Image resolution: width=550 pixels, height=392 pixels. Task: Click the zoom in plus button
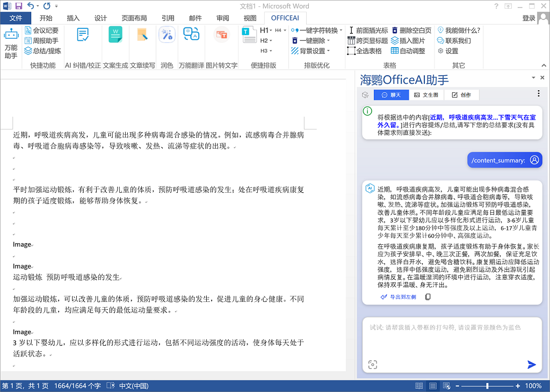(x=518, y=386)
